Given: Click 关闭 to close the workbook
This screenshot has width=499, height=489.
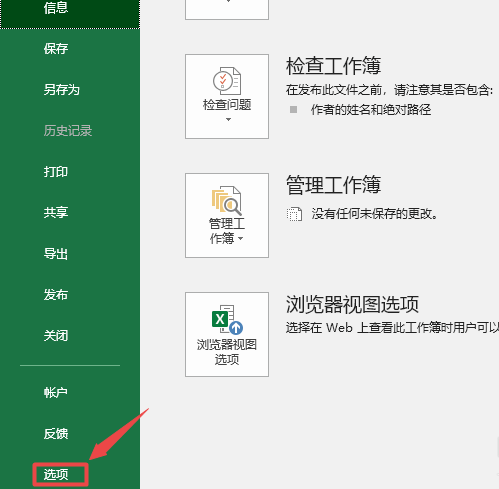Looking at the screenshot, I should [56, 335].
